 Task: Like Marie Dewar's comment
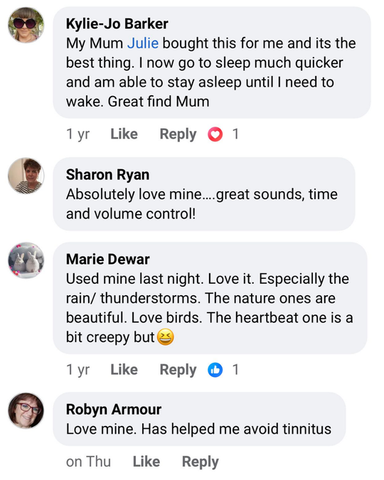coord(124,369)
